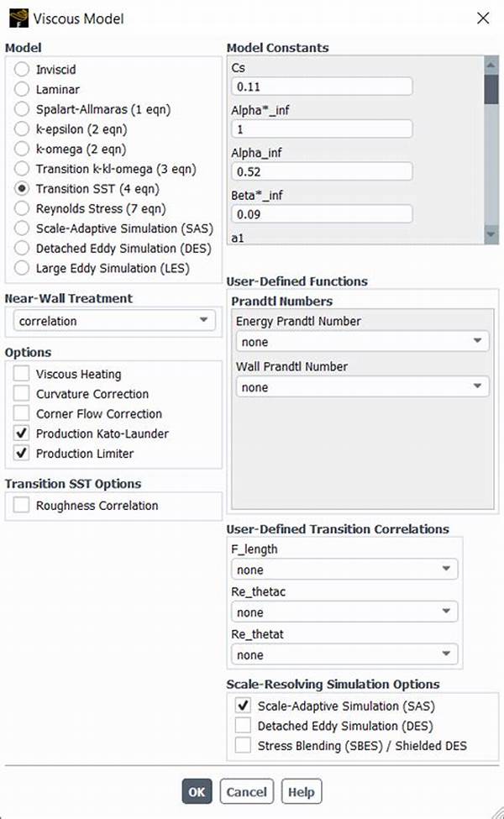Viewport: 504px width, 819px height.
Task: Click OK to confirm viscous model
Action: tap(197, 792)
